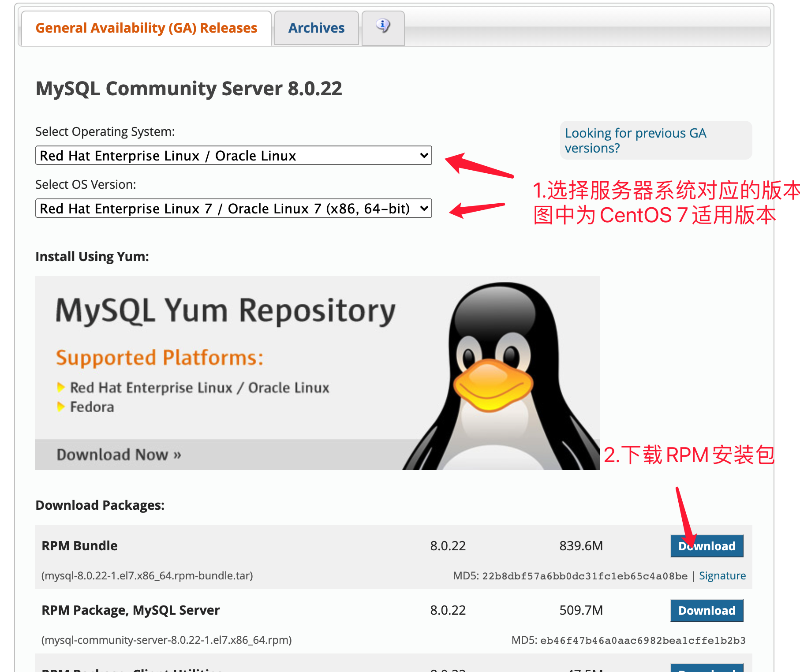
Task: Click the MySQL Community Server 8.0.22 heading
Action: pyautogui.click(x=189, y=89)
